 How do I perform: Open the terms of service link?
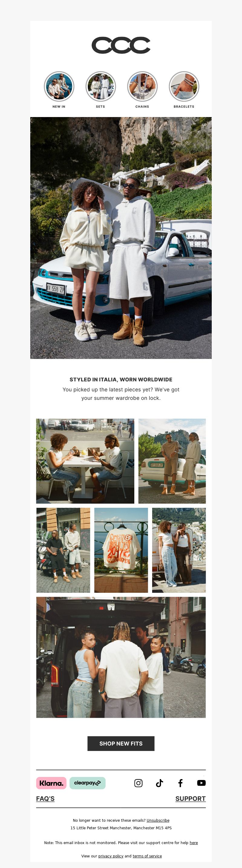click(x=147, y=856)
